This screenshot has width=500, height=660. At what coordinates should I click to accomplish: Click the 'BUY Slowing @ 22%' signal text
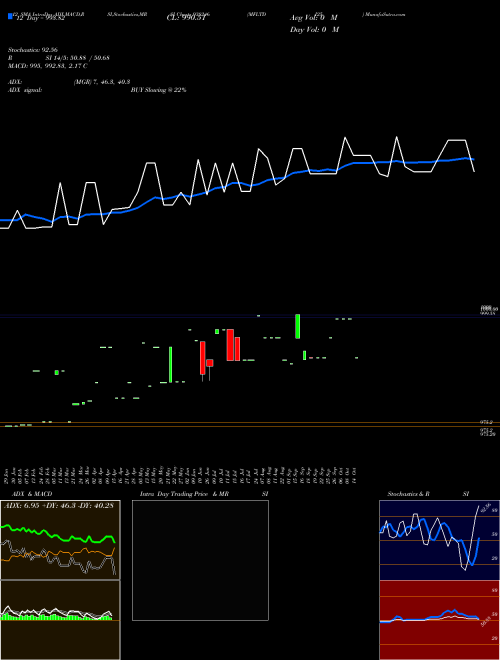point(158,90)
